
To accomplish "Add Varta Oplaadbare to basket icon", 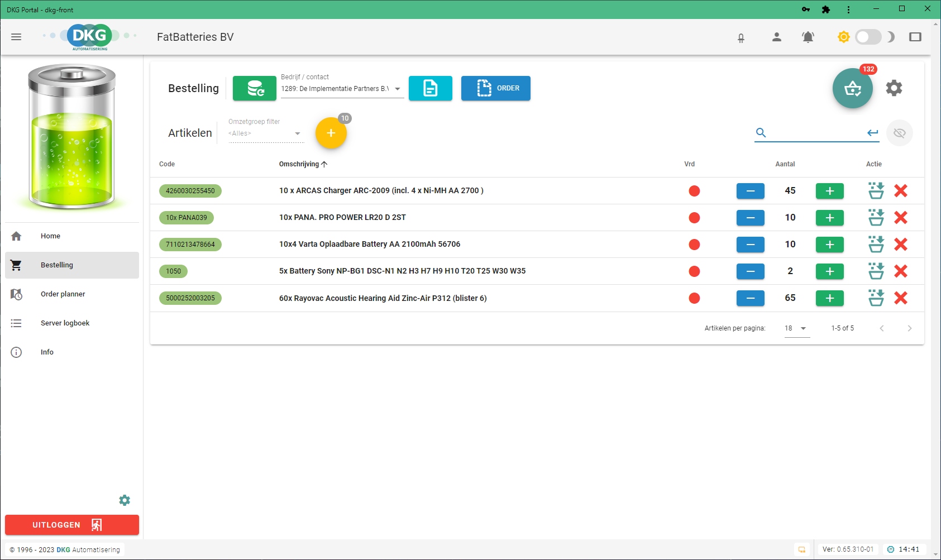I will (876, 245).
